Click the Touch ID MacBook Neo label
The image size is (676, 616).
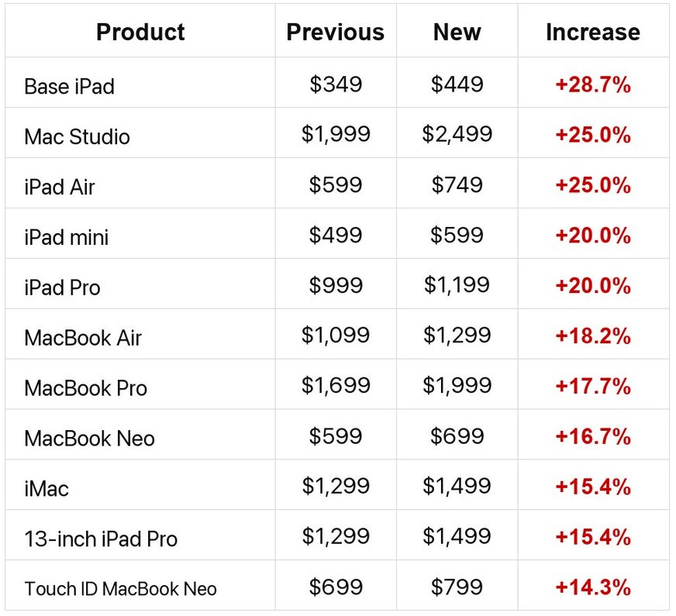pos(120,589)
